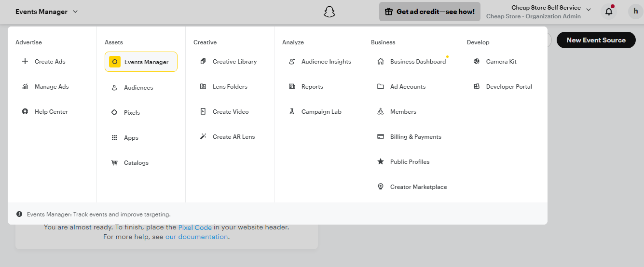The width and height of the screenshot is (644, 267).
Task: Select the Pixels diamond icon
Action: point(114,113)
